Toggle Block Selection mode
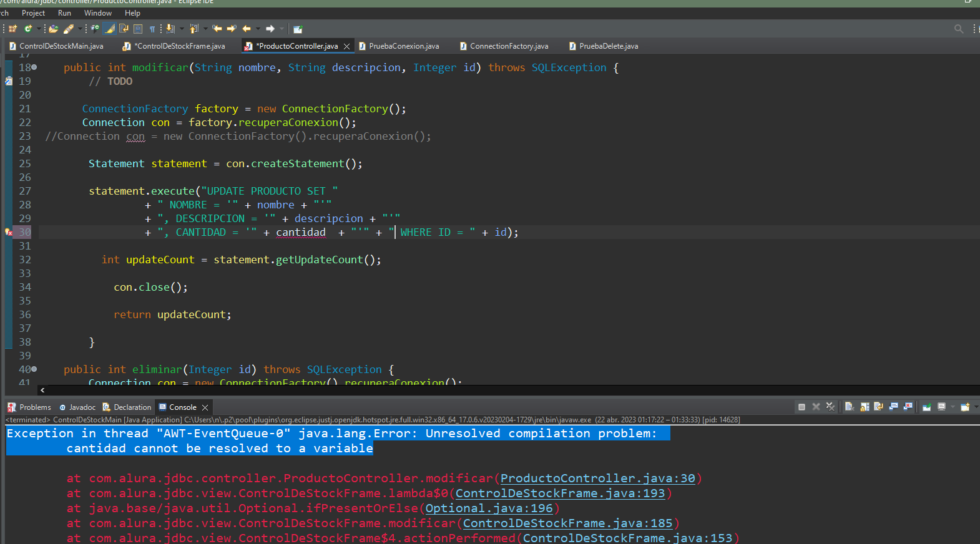The height and width of the screenshot is (544, 980). 138,29
